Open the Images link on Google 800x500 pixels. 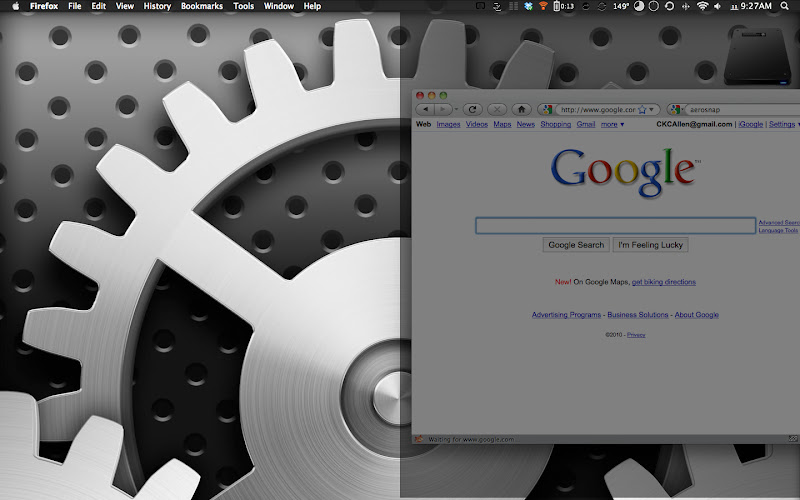(448, 124)
